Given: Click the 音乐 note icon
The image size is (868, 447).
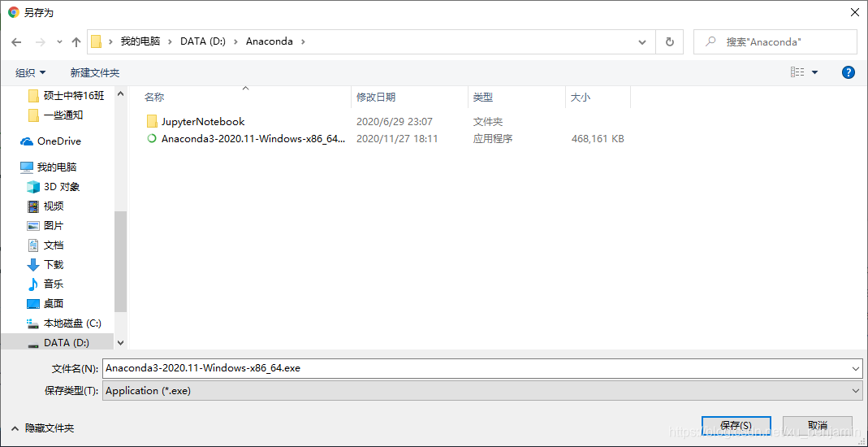Looking at the screenshot, I should (x=34, y=284).
